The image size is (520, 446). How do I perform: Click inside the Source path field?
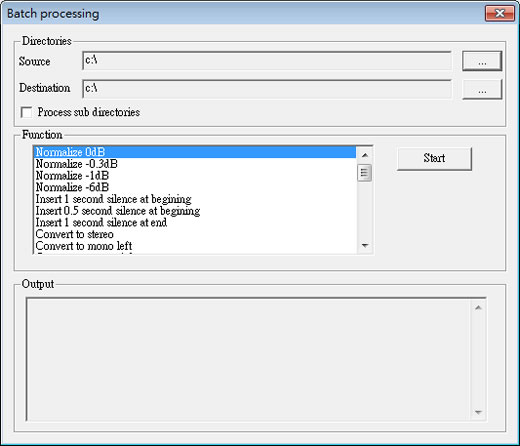(267, 61)
